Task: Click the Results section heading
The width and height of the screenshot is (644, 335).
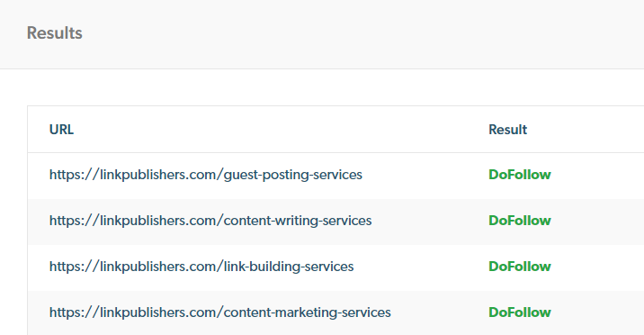Action: click(x=55, y=33)
